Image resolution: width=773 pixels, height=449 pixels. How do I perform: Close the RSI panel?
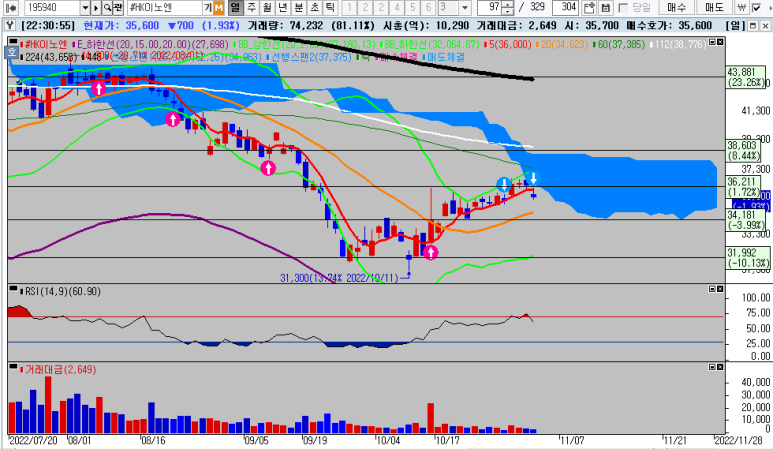click(720, 289)
